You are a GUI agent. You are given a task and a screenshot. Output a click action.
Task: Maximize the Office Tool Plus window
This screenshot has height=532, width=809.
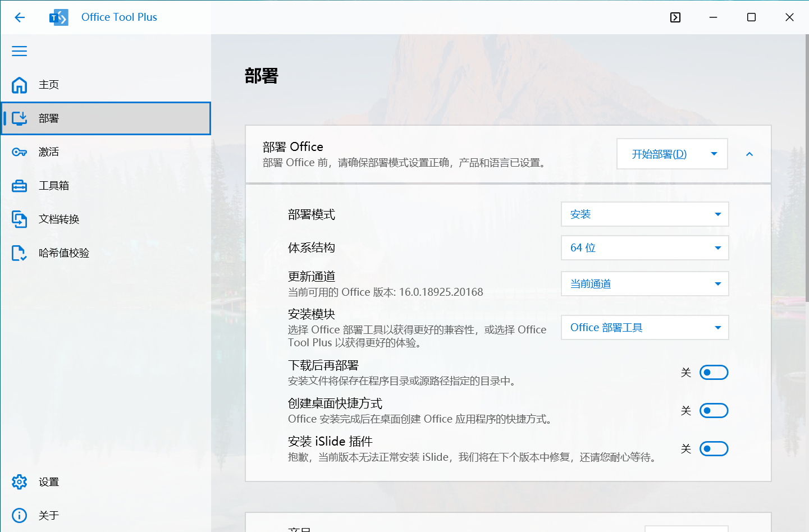751,17
